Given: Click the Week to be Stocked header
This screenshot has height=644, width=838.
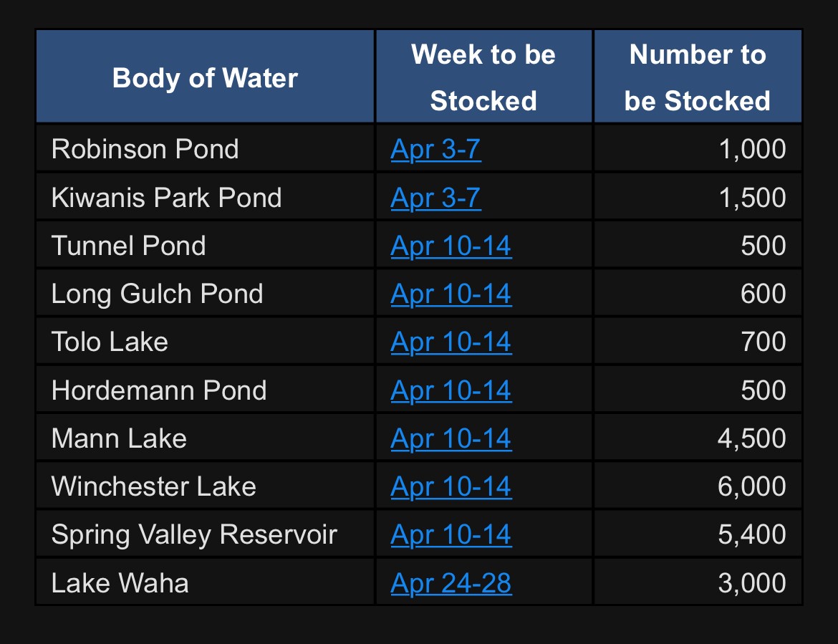Looking at the screenshot, I should tap(484, 77).
